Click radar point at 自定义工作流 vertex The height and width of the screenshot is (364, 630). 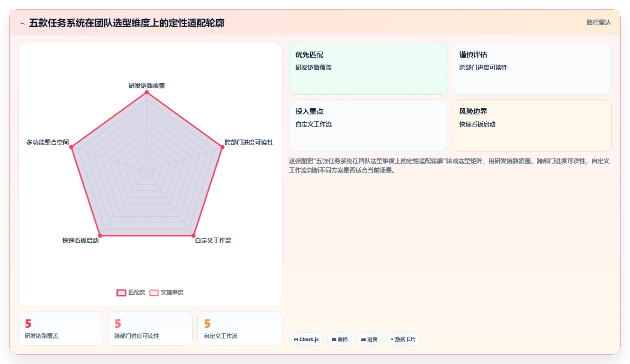194,236
